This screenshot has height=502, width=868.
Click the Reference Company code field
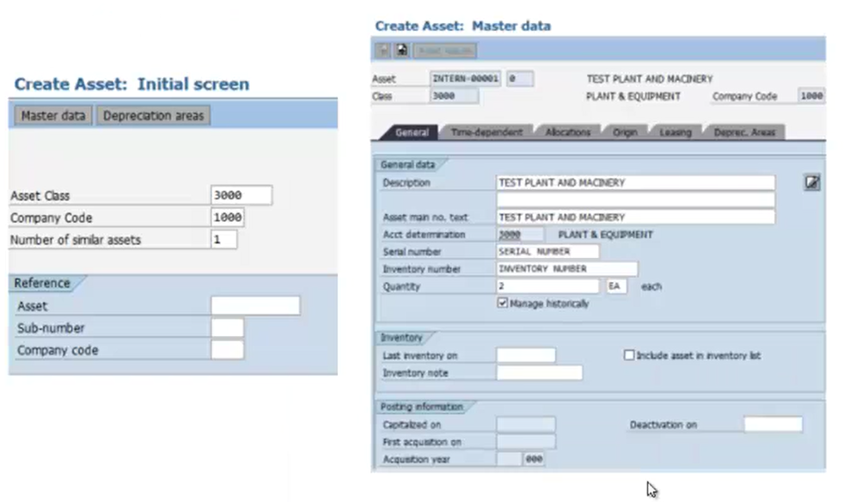tap(227, 350)
